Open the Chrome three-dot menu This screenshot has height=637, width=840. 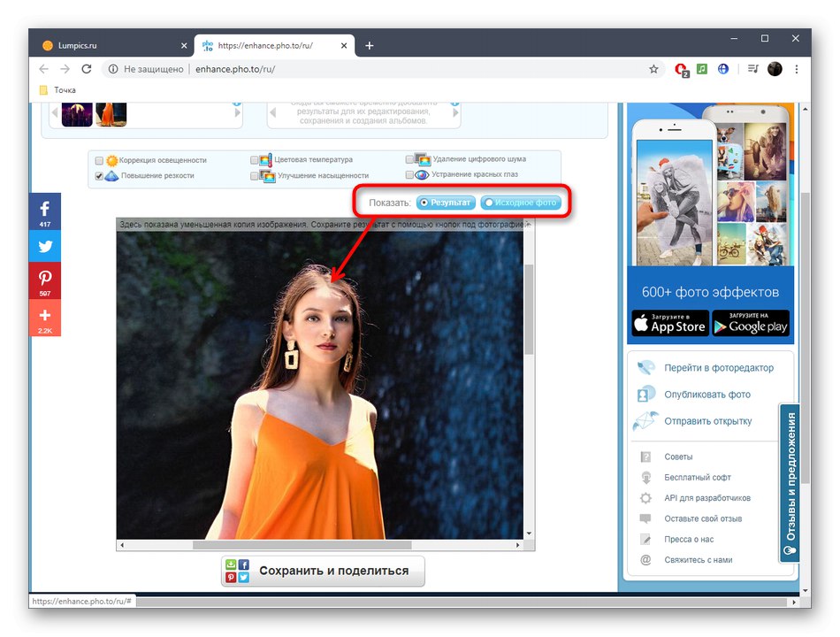(797, 69)
